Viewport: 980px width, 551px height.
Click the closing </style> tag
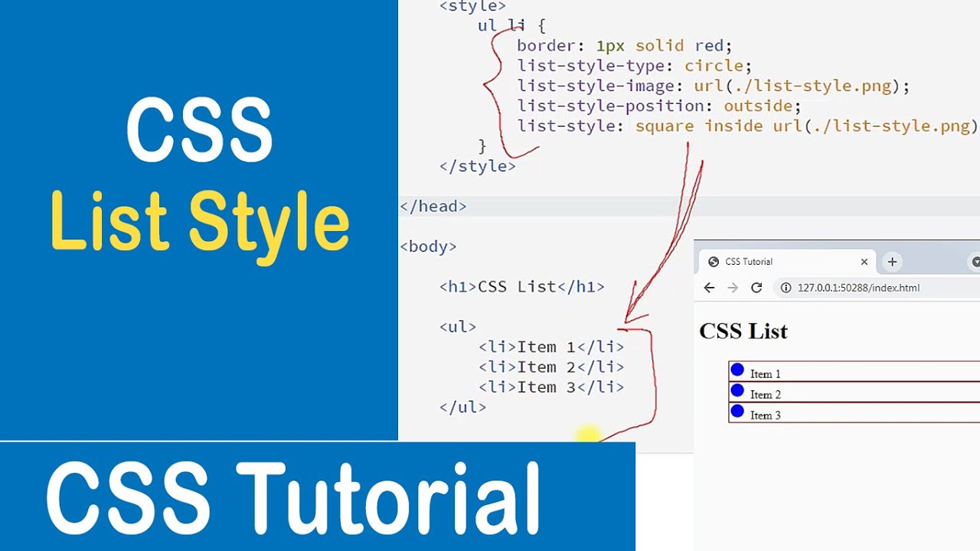[478, 166]
